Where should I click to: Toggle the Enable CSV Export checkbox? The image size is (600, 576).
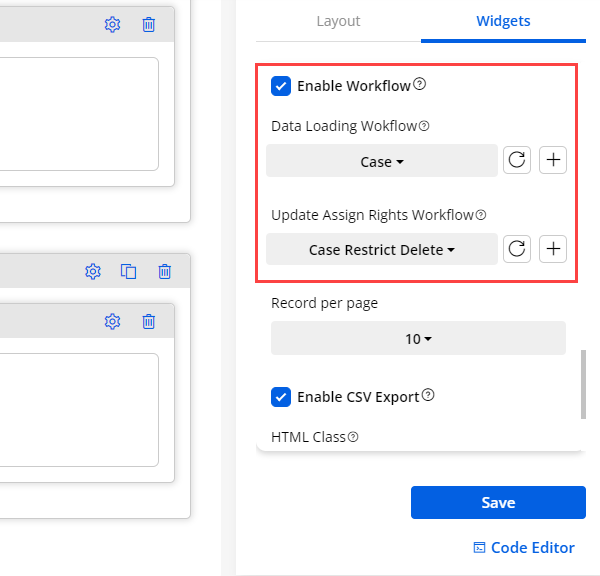281,397
